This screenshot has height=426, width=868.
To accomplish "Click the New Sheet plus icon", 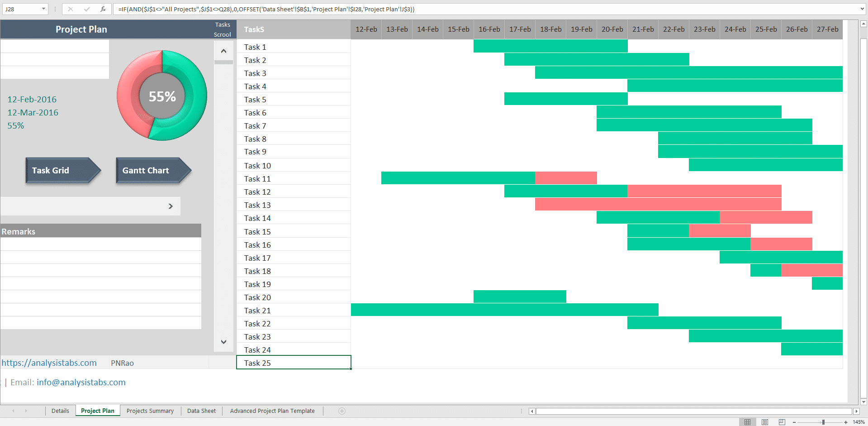I will 342,411.
